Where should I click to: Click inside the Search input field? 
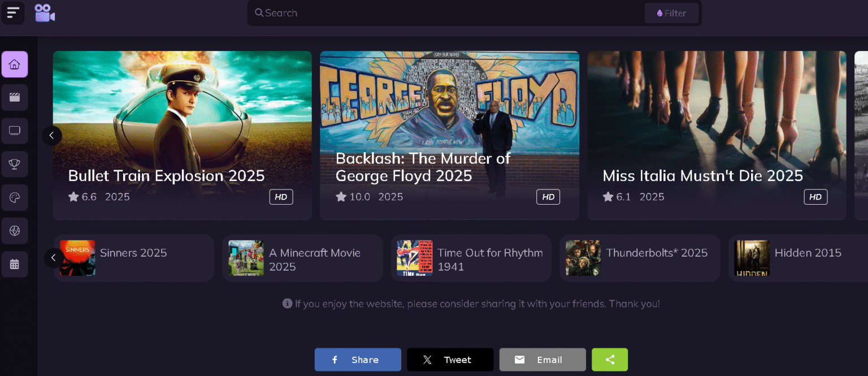click(396, 12)
